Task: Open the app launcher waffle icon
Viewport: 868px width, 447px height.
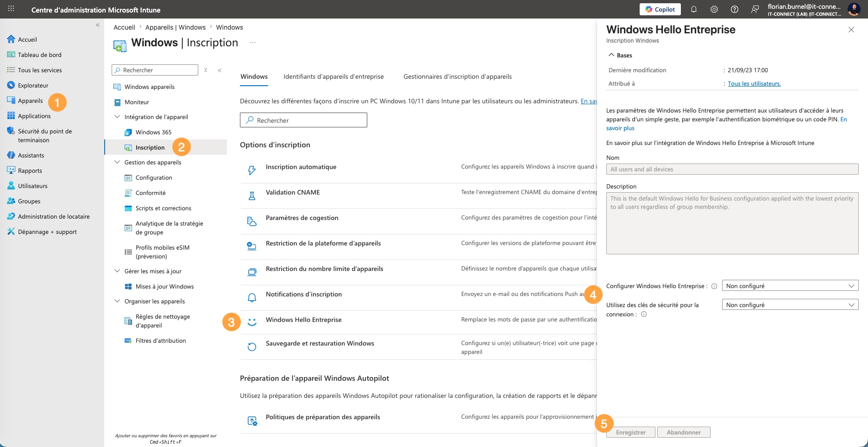Action: pos(11,9)
